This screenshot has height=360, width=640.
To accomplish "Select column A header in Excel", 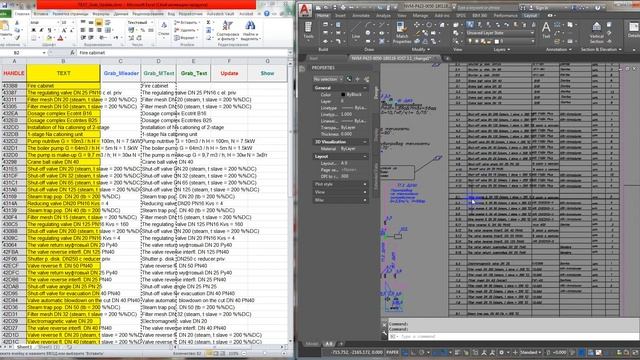I will pos(14,61).
